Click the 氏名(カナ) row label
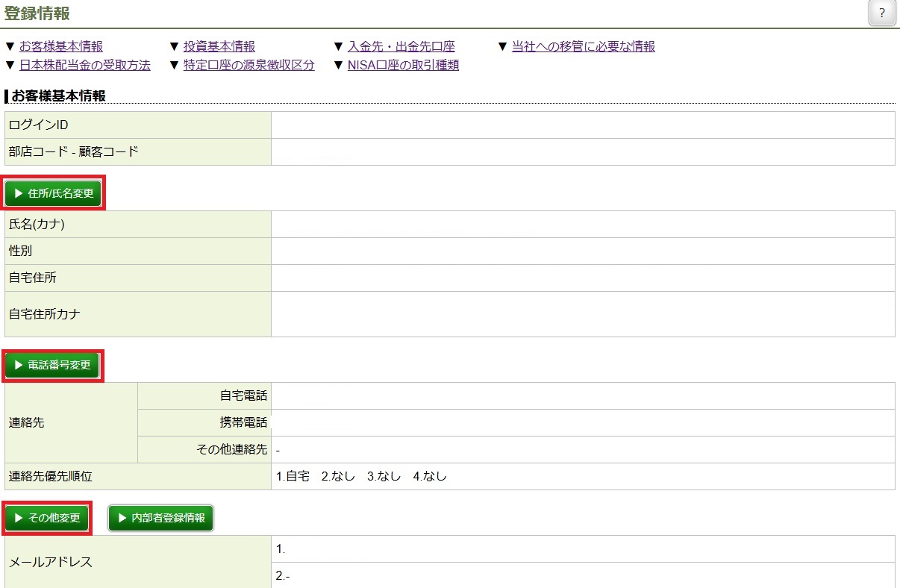 coord(37,224)
